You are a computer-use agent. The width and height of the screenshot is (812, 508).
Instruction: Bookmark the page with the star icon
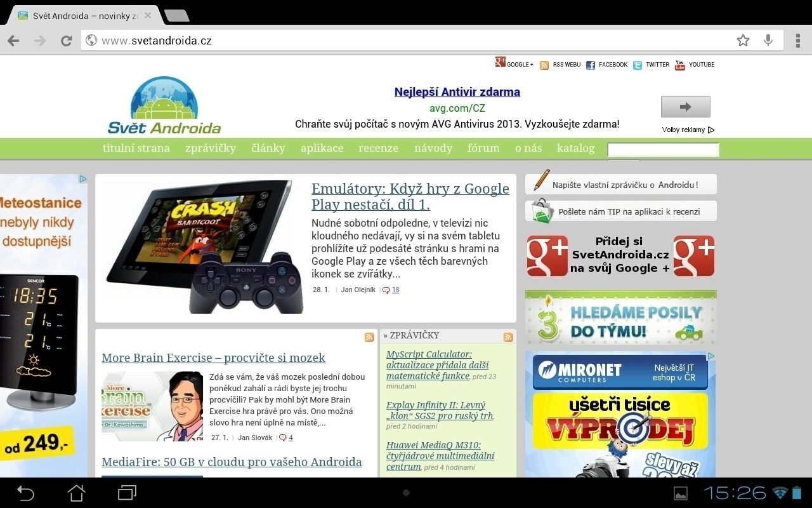[x=743, y=41]
